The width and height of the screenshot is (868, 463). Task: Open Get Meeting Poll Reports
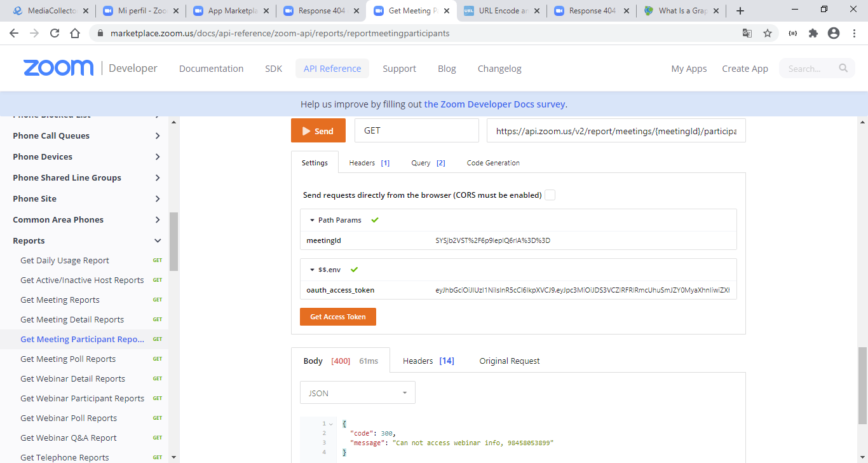click(68, 359)
